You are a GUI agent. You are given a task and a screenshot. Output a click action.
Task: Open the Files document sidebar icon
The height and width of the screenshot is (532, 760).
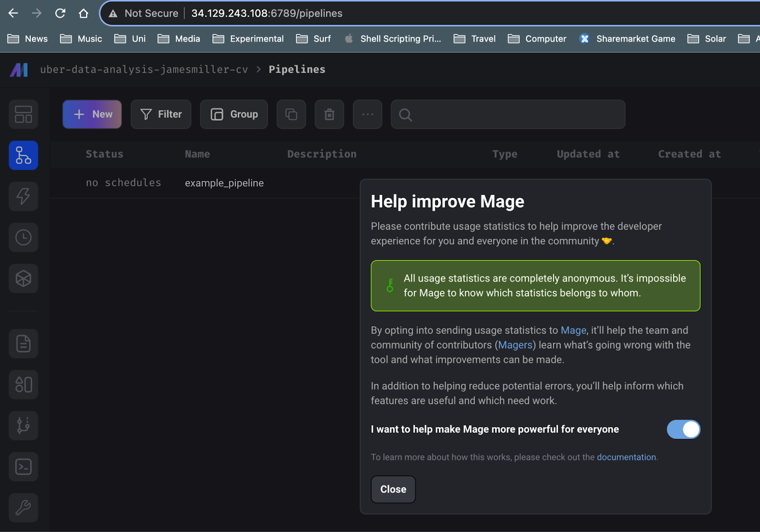pyautogui.click(x=23, y=343)
